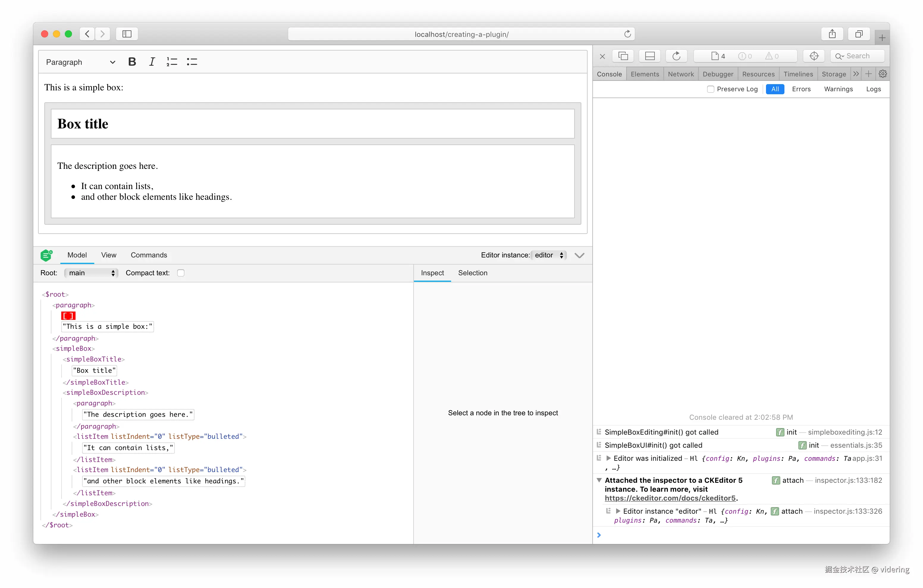This screenshot has height=588, width=923.
Task: Dock inspector to bottom of window
Action: click(650, 56)
